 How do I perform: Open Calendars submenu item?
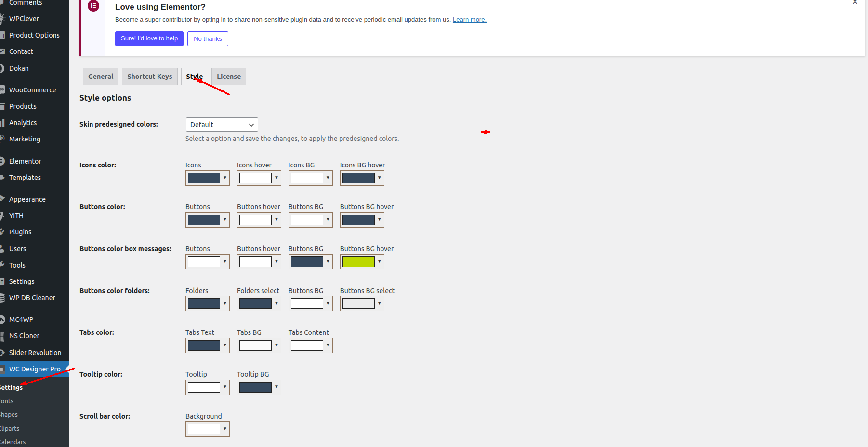point(13,442)
